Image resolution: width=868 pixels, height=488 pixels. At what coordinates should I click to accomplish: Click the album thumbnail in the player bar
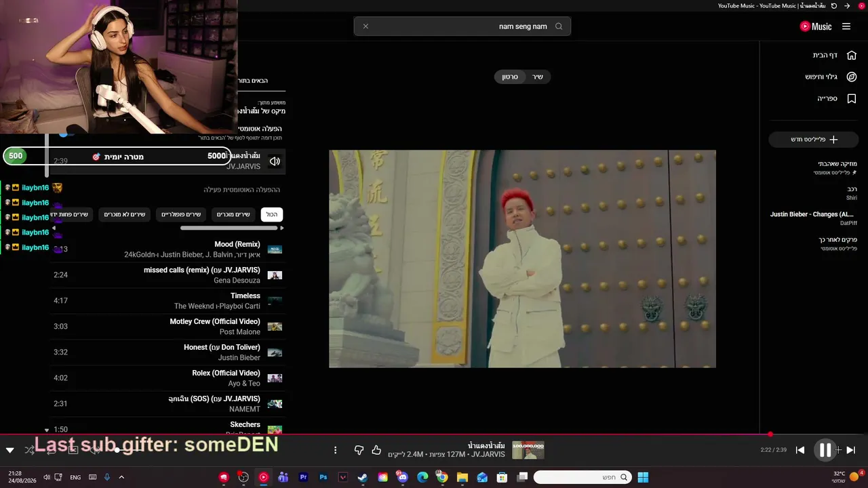pyautogui.click(x=528, y=450)
